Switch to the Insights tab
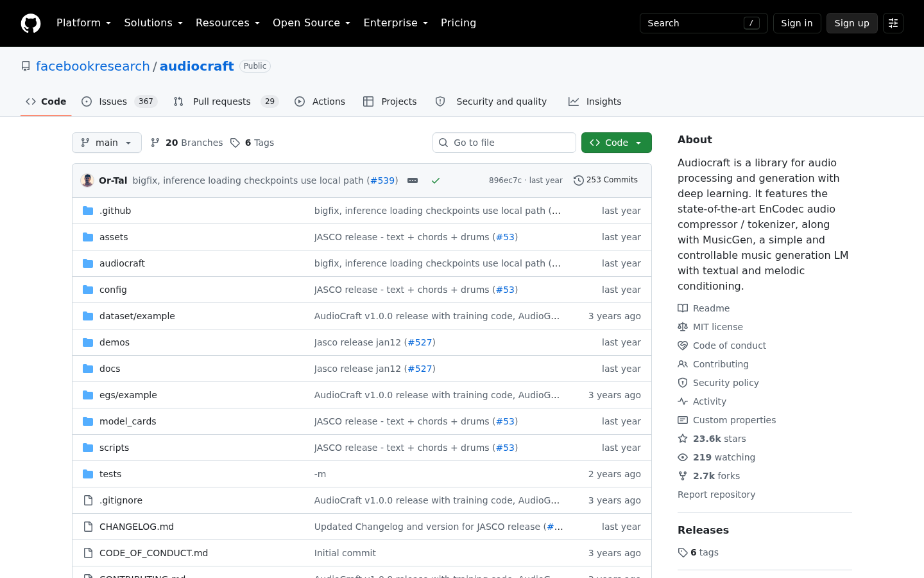The image size is (924, 578). point(595,101)
